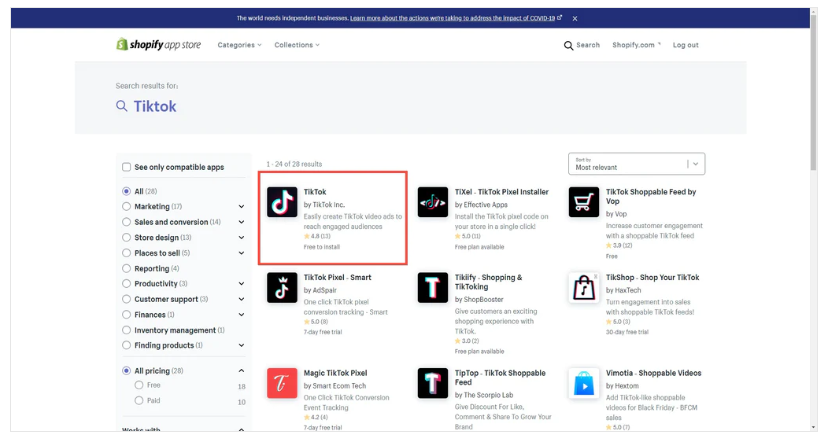The image size is (825, 439).
Task: Expand the Marketing subcategories chevron
Action: pyautogui.click(x=241, y=206)
